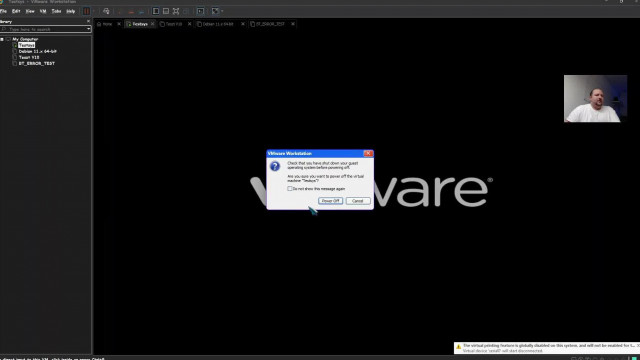Toggle the thumbnail bar view icon
Screen dimensions: 640x360
(x=166, y=11)
